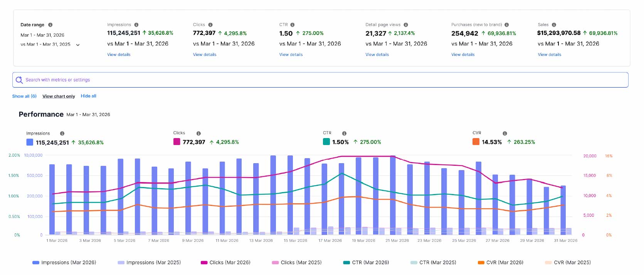Toggle CTR (Mar 2026) legend series
Image resolution: width=644 pixels, height=275 pixels.
(366, 263)
